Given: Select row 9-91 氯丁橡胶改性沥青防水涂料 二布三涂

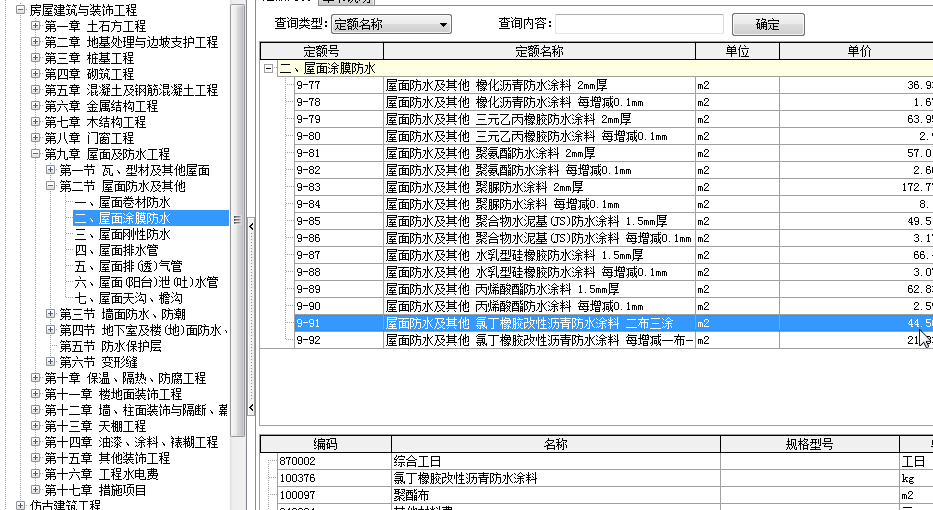Looking at the screenshot, I should (614, 323).
